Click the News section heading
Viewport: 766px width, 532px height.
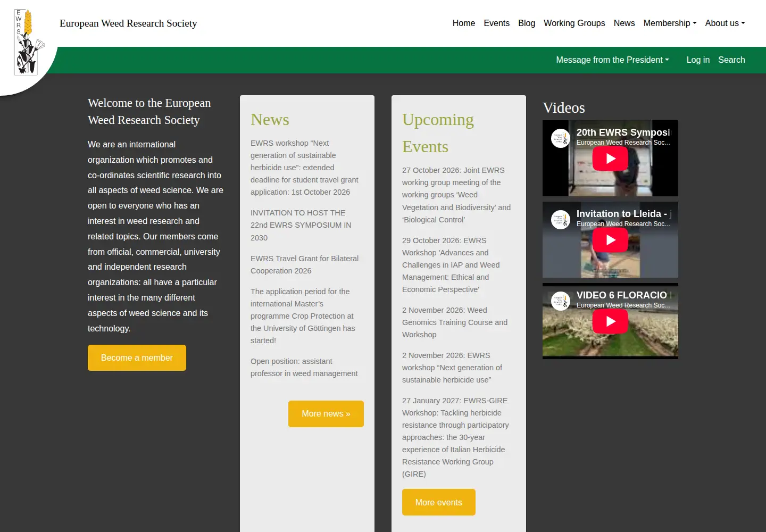[270, 120]
